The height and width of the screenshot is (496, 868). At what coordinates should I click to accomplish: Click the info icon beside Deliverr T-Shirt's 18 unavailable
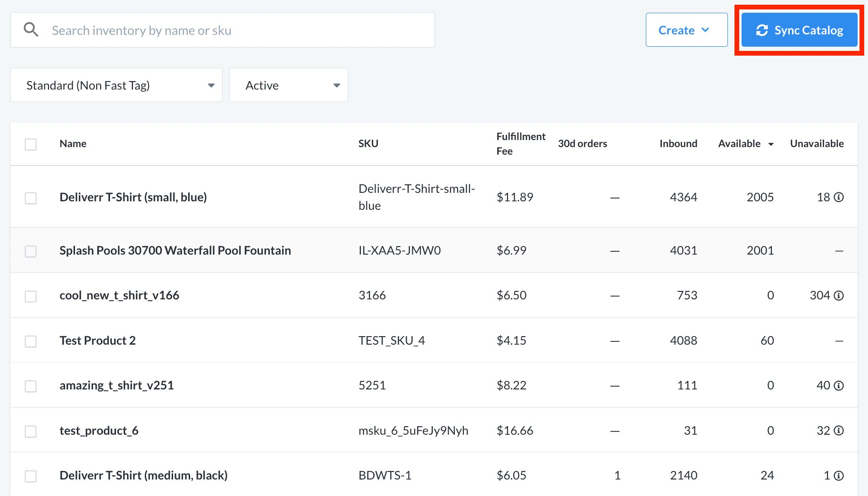(839, 197)
